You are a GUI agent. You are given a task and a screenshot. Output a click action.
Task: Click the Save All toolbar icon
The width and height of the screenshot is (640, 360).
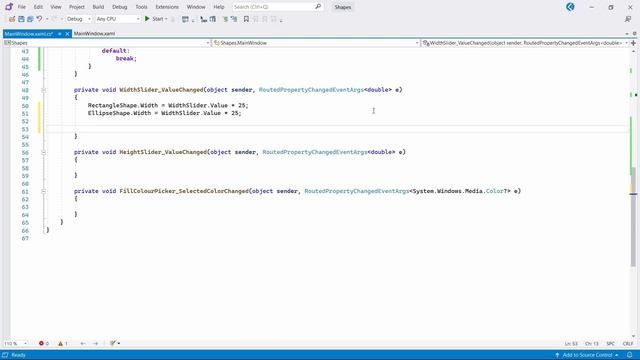click(30, 19)
